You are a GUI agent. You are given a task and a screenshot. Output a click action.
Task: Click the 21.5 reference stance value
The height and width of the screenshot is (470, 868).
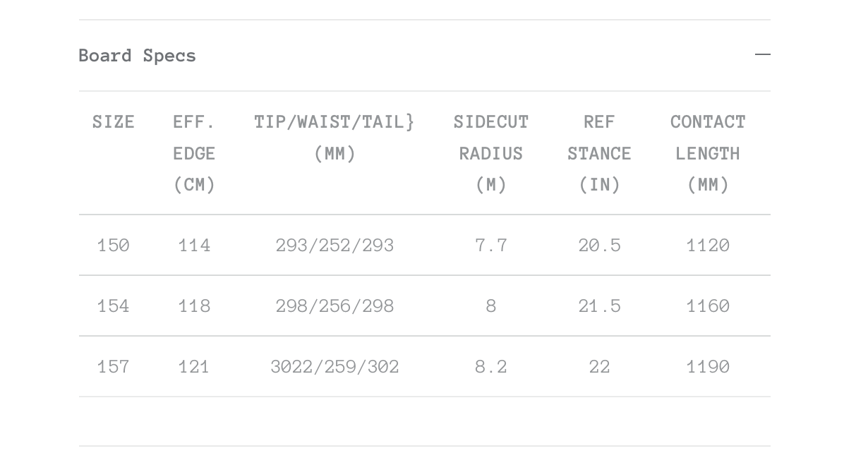pyautogui.click(x=599, y=306)
